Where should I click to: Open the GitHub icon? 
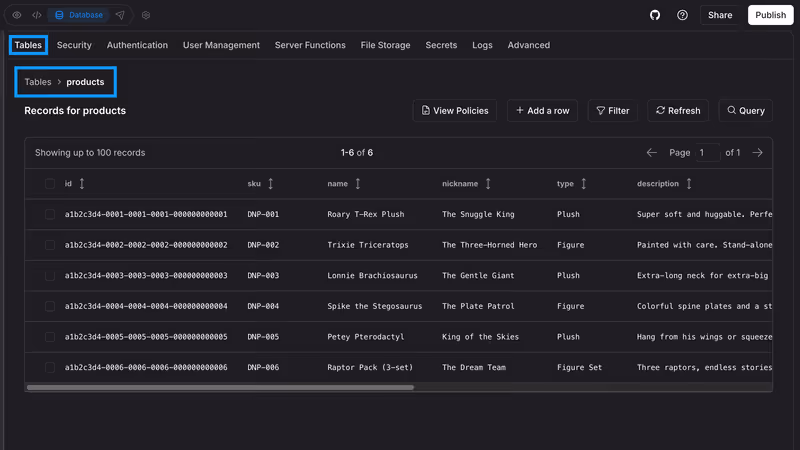point(655,15)
